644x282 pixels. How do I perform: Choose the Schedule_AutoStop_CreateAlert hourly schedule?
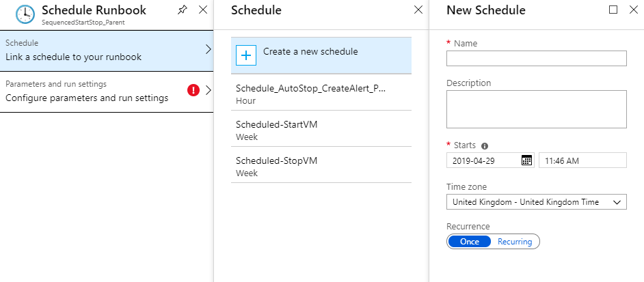click(x=321, y=94)
